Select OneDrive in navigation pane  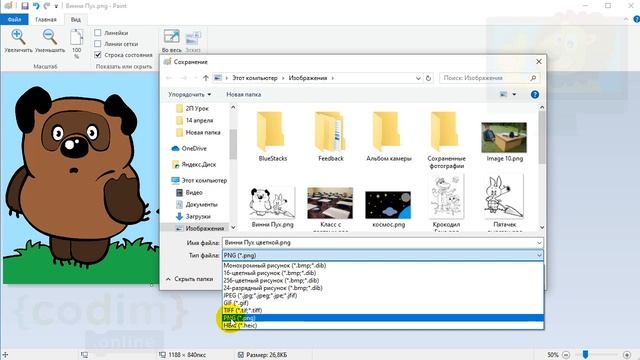[x=194, y=149]
